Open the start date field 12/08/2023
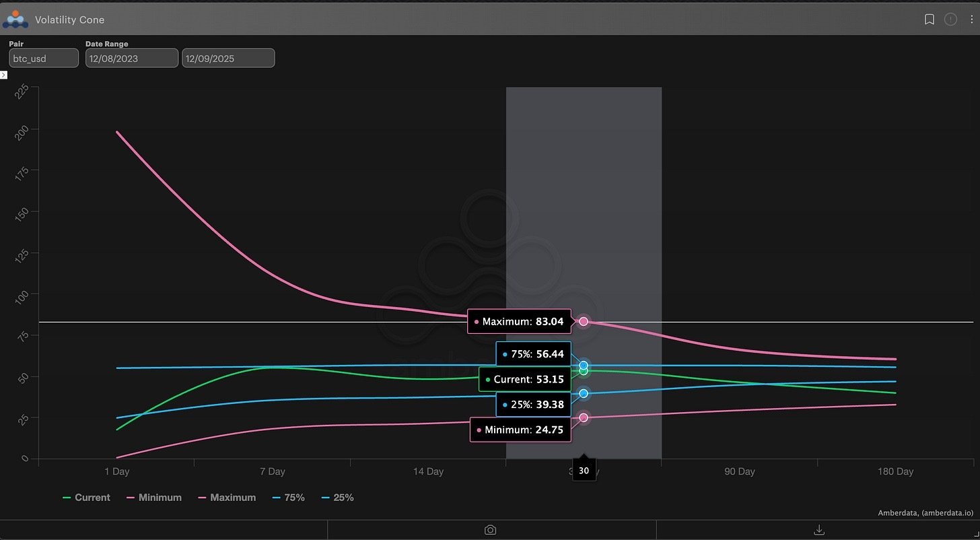980x540 pixels. click(x=131, y=58)
